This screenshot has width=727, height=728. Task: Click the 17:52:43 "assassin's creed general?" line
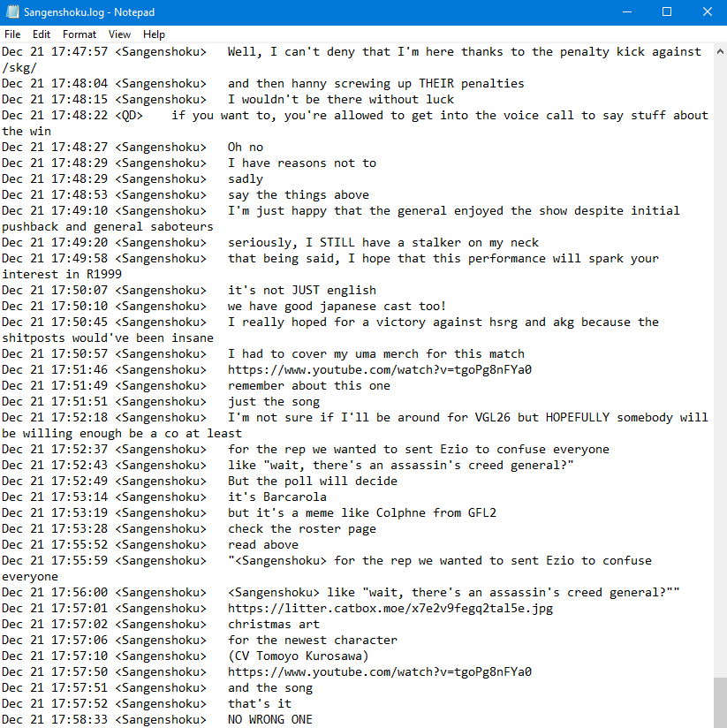tap(401, 466)
